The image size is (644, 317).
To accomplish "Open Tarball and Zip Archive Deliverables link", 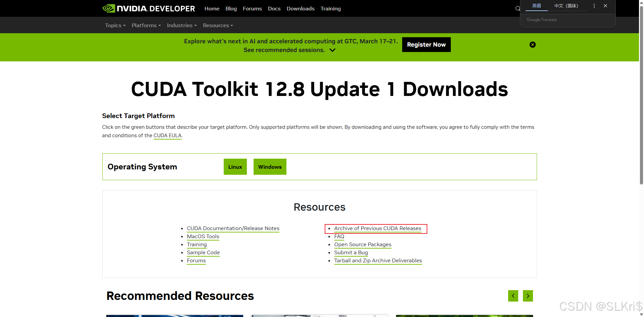I will click(x=378, y=261).
